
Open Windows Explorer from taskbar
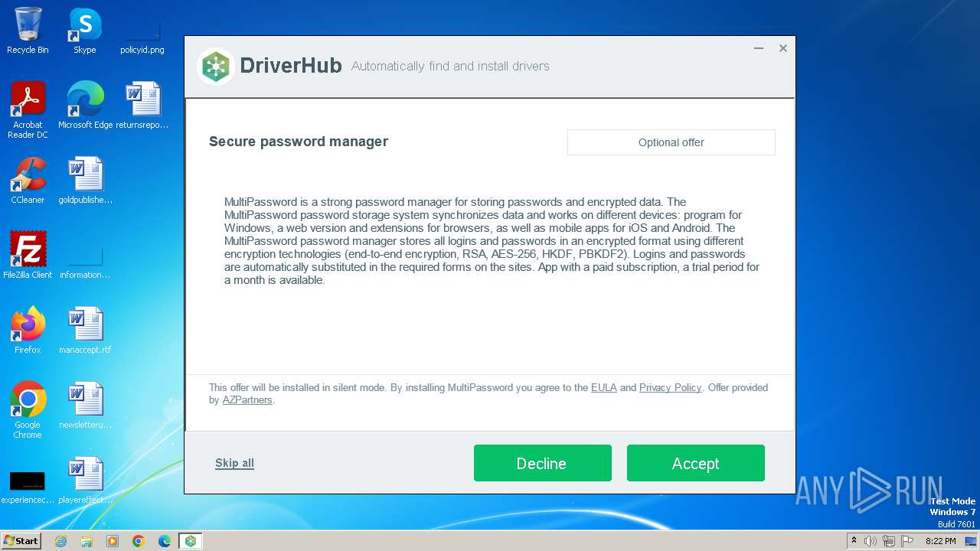click(87, 541)
